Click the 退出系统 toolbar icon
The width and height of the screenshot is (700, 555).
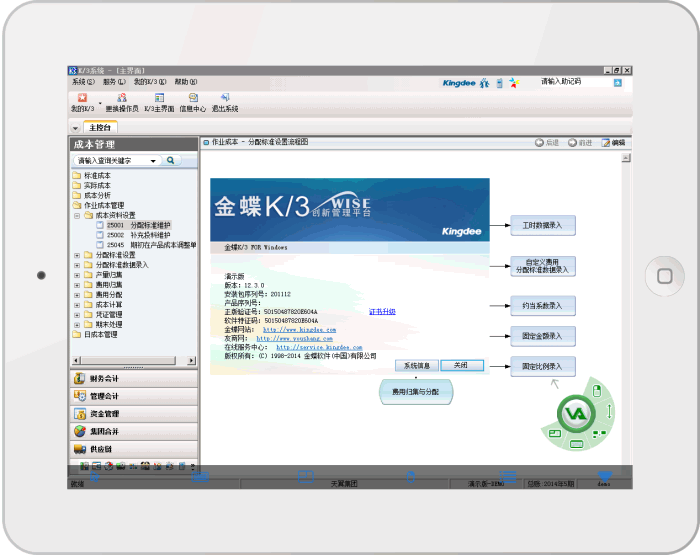224,98
